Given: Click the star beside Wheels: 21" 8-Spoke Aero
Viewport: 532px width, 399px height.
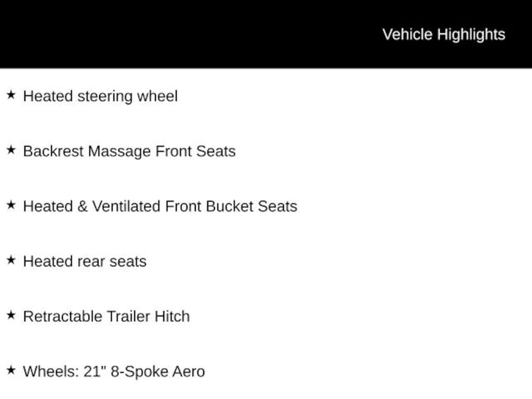Looking at the screenshot, I should pos(11,370).
